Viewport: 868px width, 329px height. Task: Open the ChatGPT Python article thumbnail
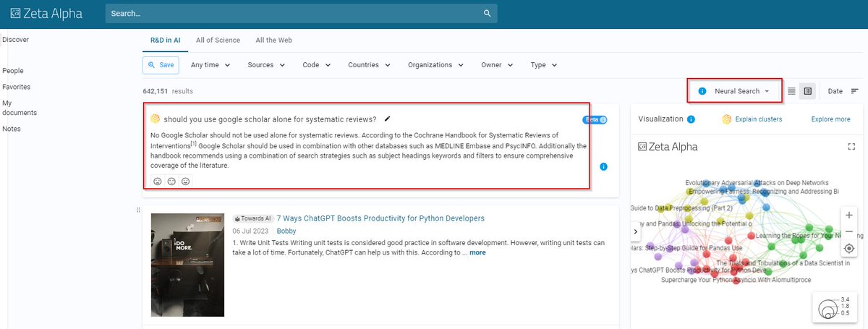point(187,265)
